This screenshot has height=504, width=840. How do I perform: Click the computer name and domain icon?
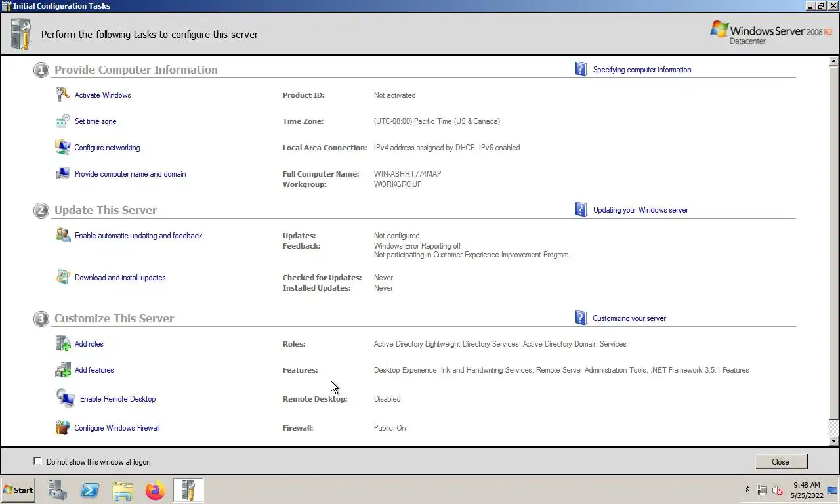tap(62, 173)
